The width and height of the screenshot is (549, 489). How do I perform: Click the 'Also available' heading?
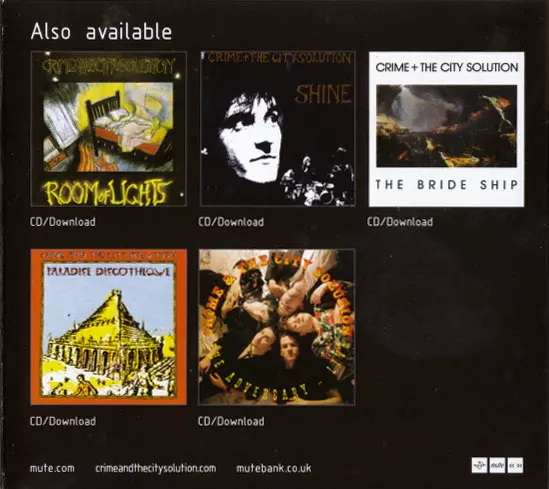click(101, 31)
